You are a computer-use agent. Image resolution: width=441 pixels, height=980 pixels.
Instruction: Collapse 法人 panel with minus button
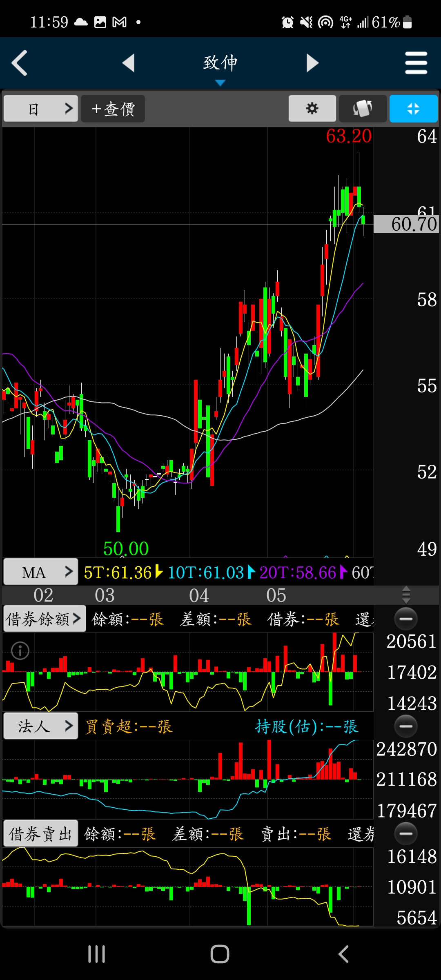coord(406,726)
